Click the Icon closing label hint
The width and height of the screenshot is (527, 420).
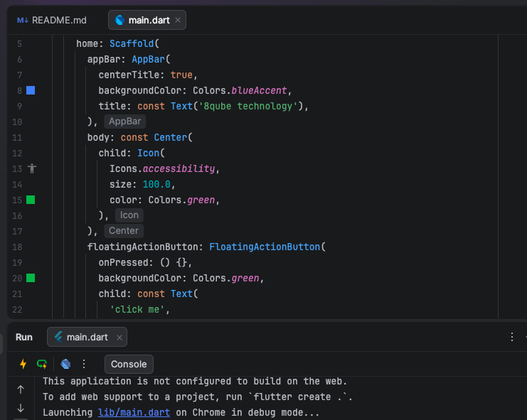[x=129, y=215]
